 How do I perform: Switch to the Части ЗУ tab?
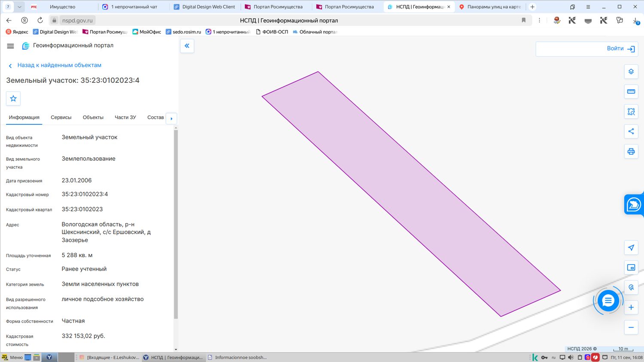tap(125, 118)
